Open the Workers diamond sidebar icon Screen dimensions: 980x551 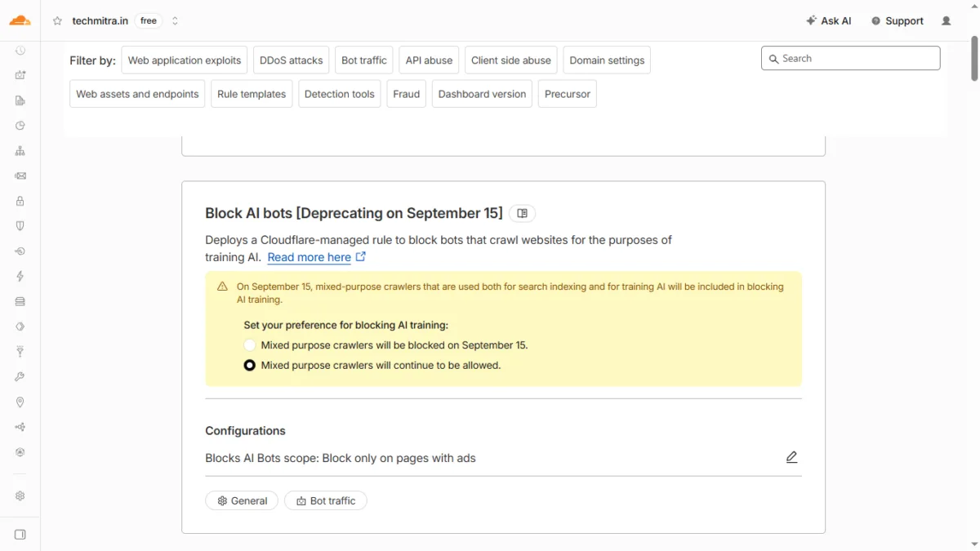(x=20, y=327)
